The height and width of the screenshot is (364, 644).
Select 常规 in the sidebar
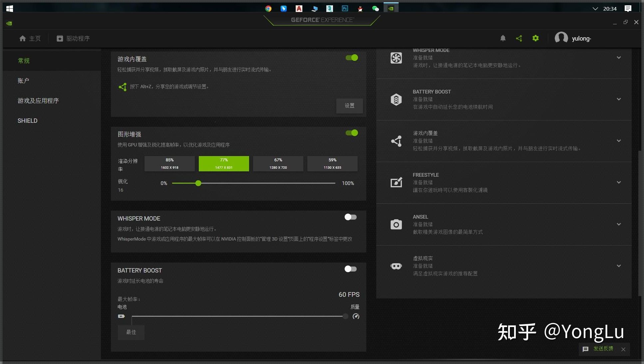coord(52,61)
